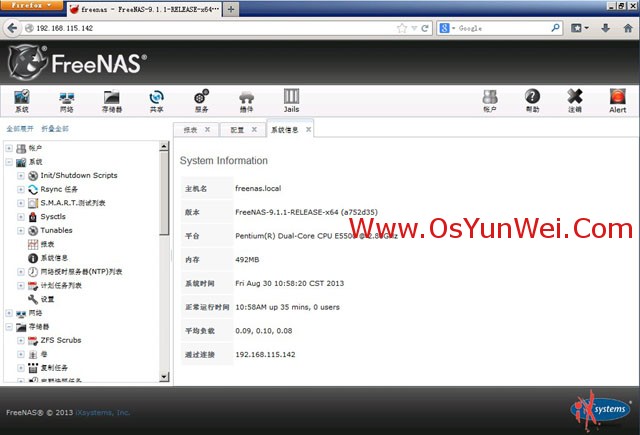Click the bookmark star in the address bar
The width and height of the screenshot is (640, 435).
point(402,28)
